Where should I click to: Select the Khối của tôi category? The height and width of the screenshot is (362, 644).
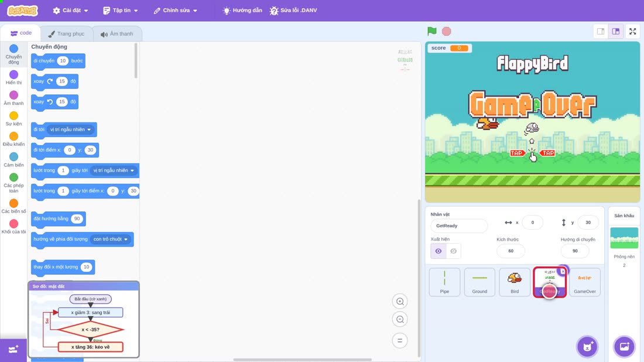tap(13, 227)
